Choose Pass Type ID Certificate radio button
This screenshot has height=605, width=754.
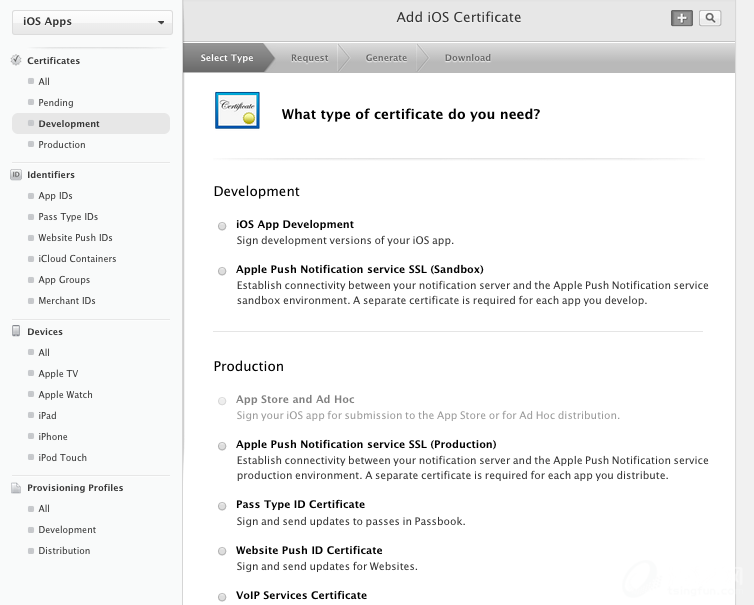point(222,506)
